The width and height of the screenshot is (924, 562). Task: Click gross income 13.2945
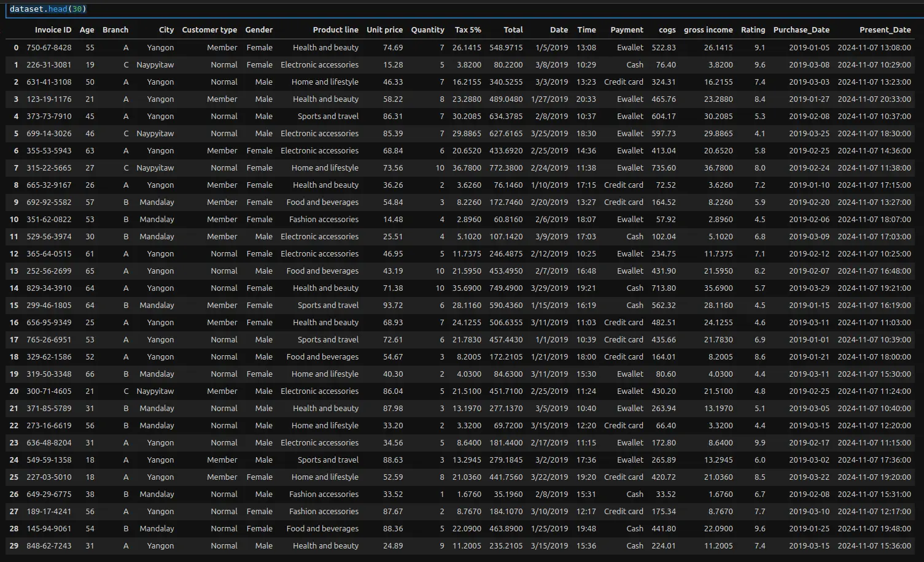coord(718,460)
